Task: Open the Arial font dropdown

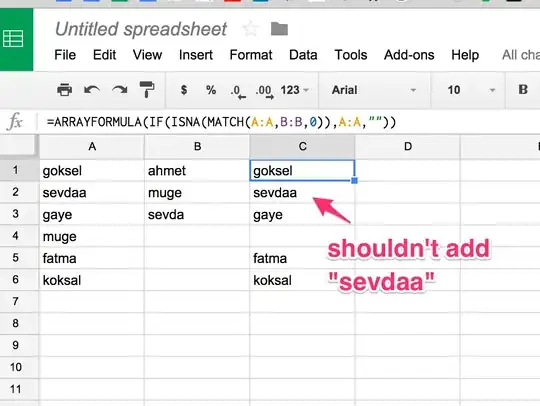Action: (374, 90)
